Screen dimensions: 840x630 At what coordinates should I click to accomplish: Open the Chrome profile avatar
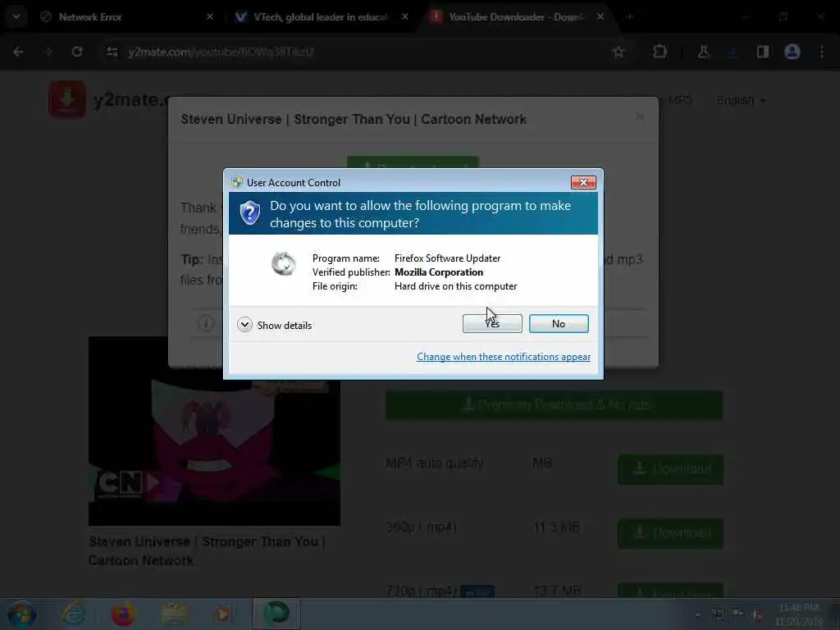coord(792,52)
